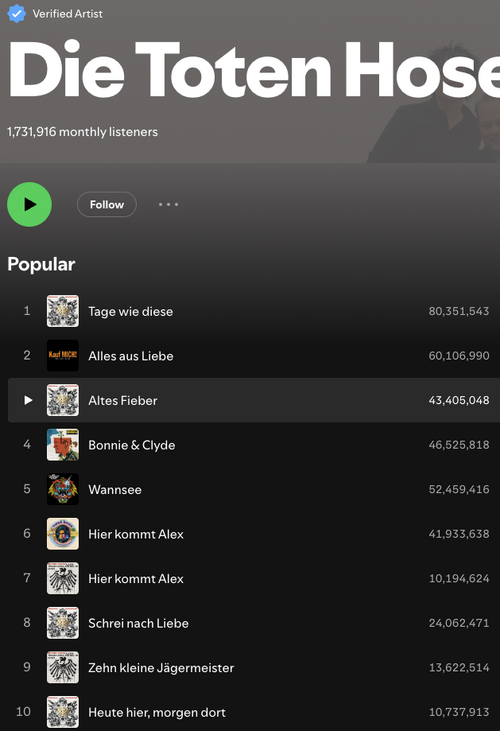This screenshot has width=500, height=731.
Task: Click the blue verified artist badge
Action: pyautogui.click(x=17, y=14)
